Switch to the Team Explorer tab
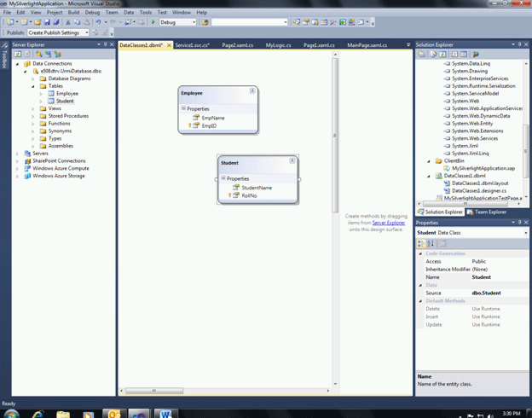This screenshot has height=418, width=532. (x=487, y=212)
